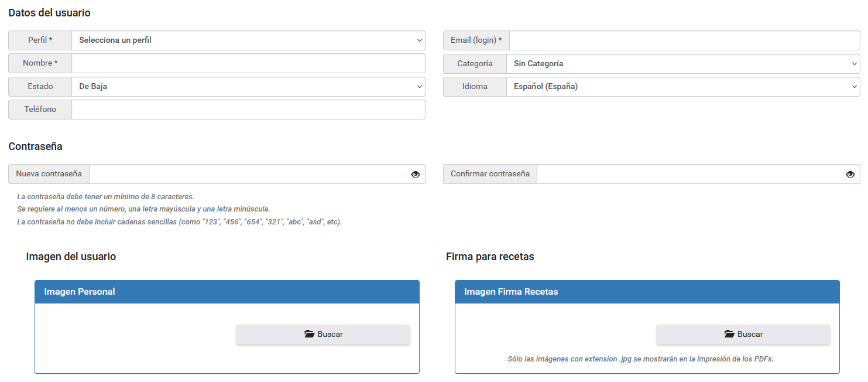The width and height of the screenshot is (868, 382).
Task: Click the Idioma field label
Action: pyautogui.click(x=475, y=87)
